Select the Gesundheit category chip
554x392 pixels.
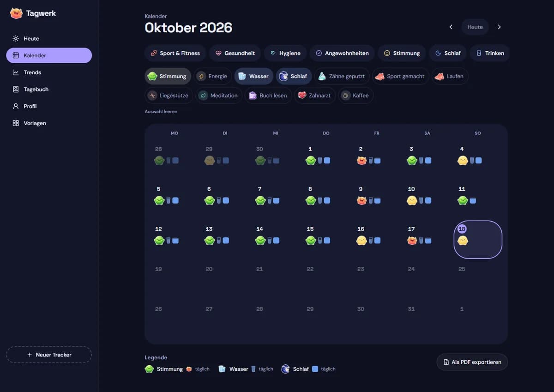[235, 53]
